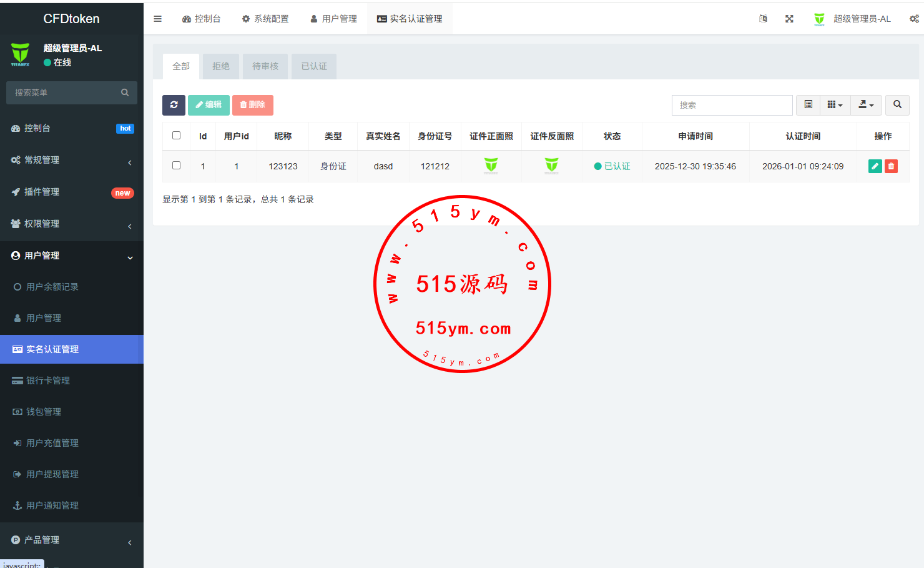This screenshot has width=924, height=568.
Task: Expand the 权限管理 sidebar menu
Action: pyautogui.click(x=72, y=224)
